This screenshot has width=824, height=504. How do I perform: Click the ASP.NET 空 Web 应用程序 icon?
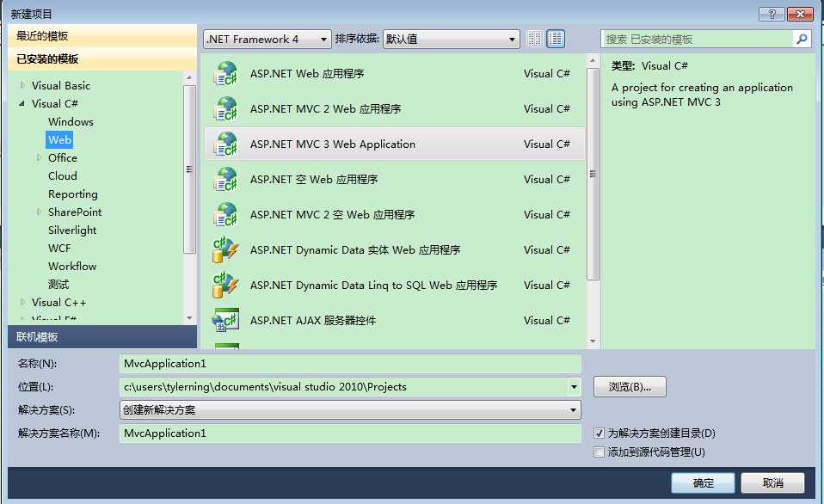pos(225,179)
